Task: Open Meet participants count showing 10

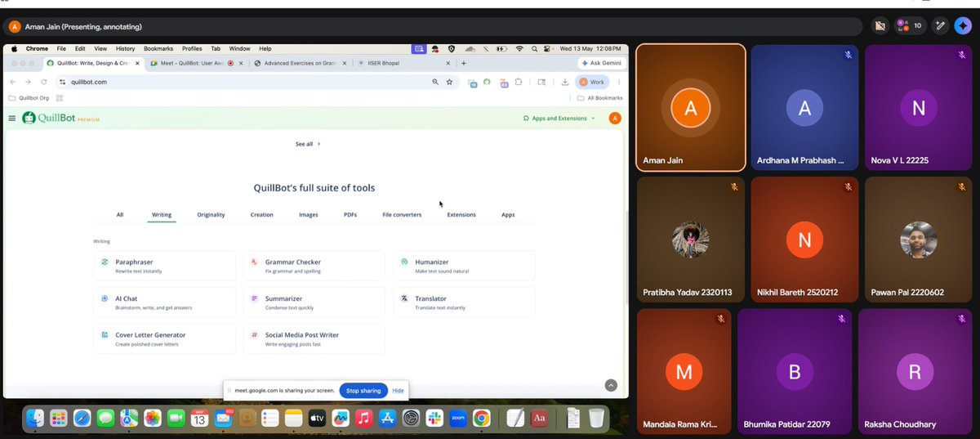Action: point(910,25)
